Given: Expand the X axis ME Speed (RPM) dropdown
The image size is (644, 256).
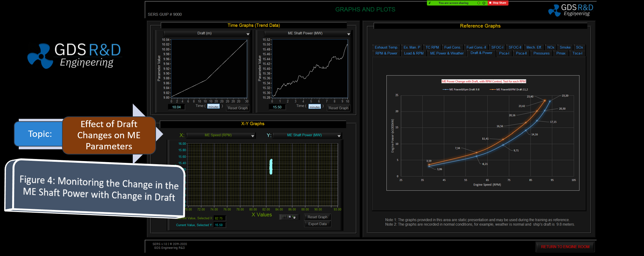Looking at the screenshot, I should pos(253,136).
